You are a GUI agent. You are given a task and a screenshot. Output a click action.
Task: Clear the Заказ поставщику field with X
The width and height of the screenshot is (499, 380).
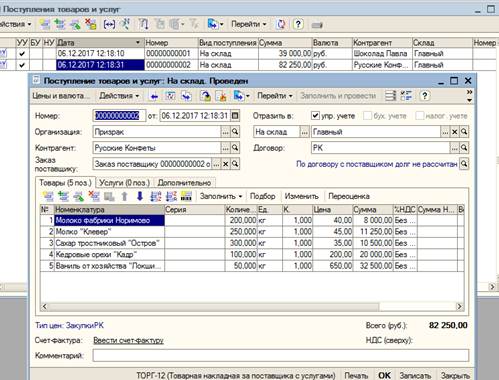[226, 164]
